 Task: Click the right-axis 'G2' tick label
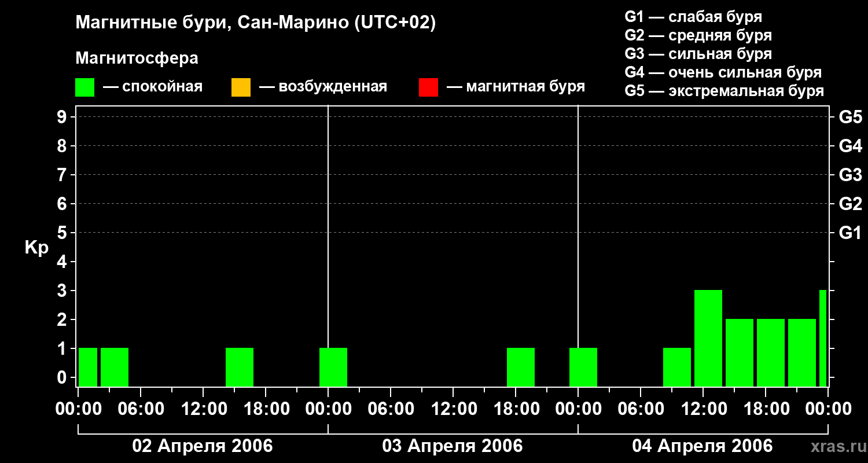coord(851,204)
